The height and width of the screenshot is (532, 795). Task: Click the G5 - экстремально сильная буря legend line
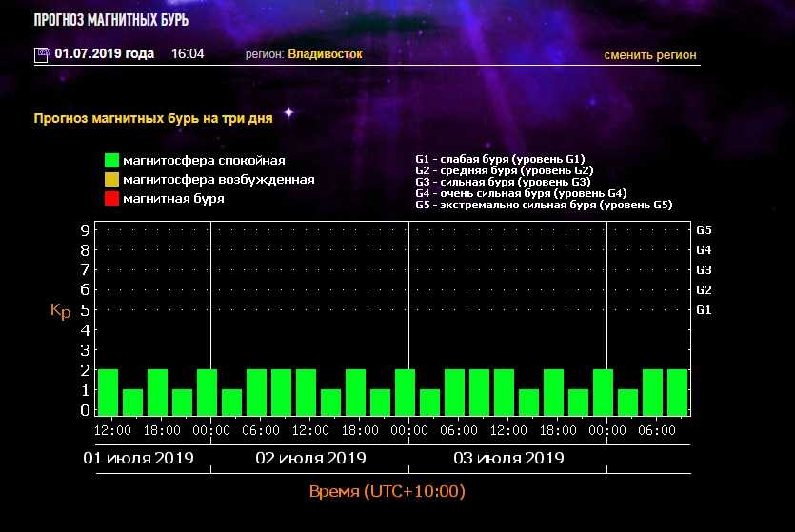click(x=544, y=205)
